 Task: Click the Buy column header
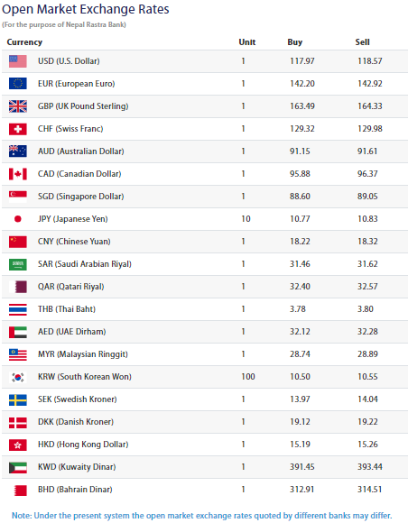pyautogui.click(x=294, y=42)
